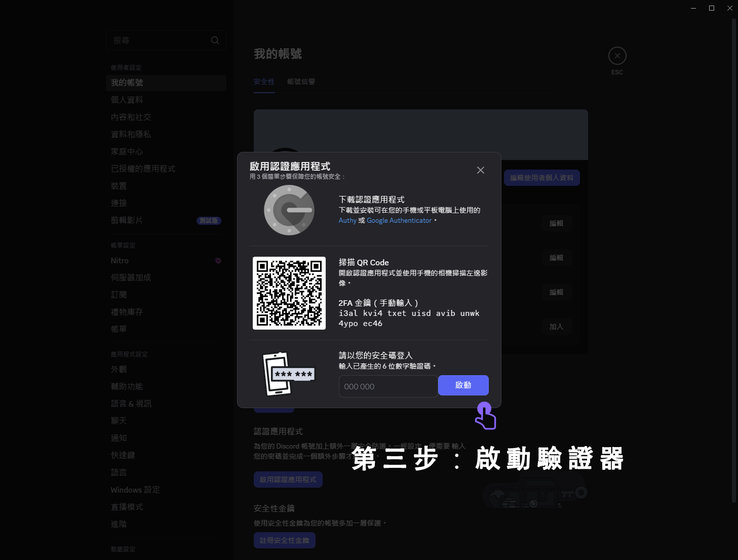
Task: Open the Google Authenticator link
Action: point(399,221)
